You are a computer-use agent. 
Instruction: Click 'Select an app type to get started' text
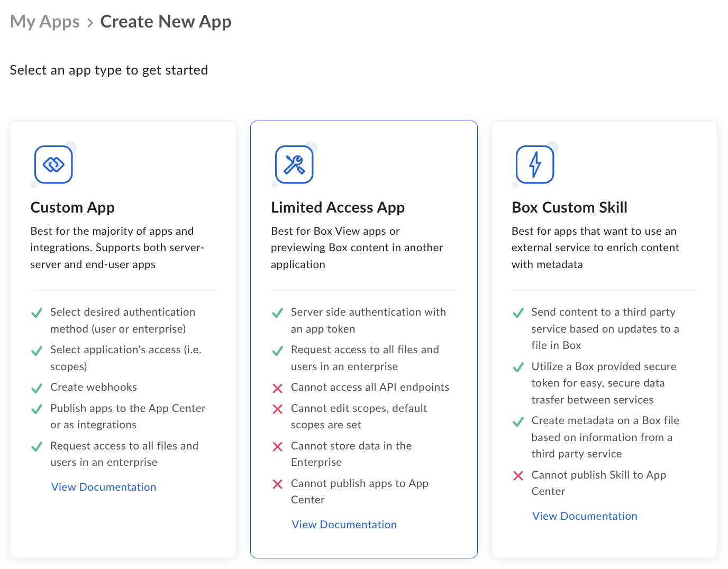(x=109, y=70)
